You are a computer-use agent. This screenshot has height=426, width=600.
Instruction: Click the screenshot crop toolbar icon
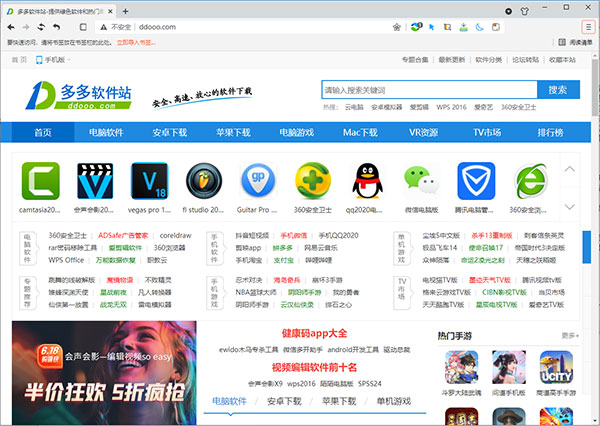coord(447,27)
